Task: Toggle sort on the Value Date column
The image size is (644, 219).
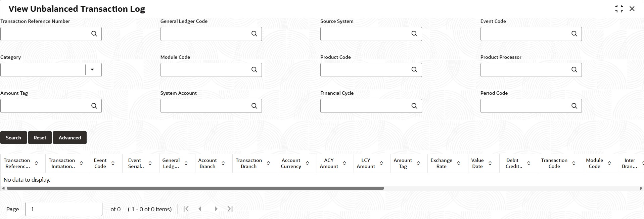Action: pos(490,163)
